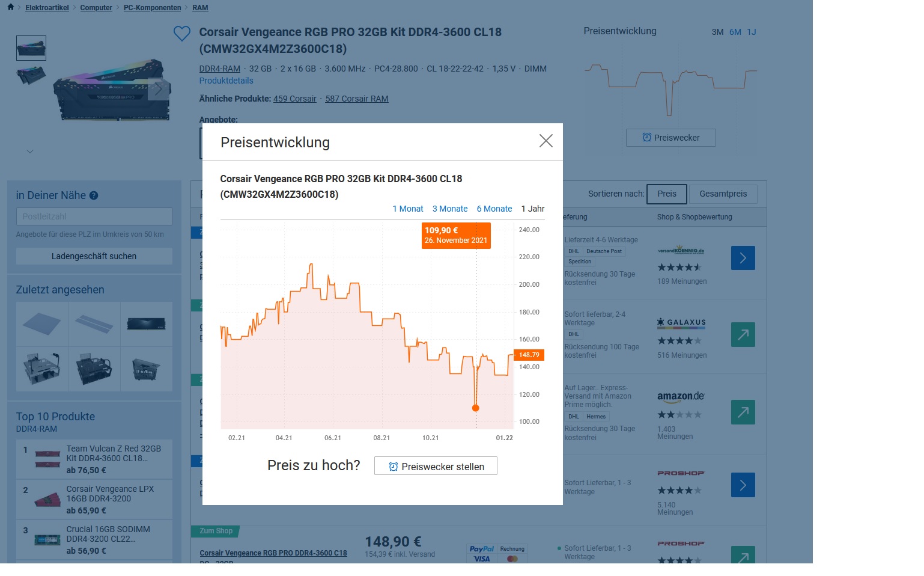
Task: Select the first product image thumbnail
Action: [31, 48]
